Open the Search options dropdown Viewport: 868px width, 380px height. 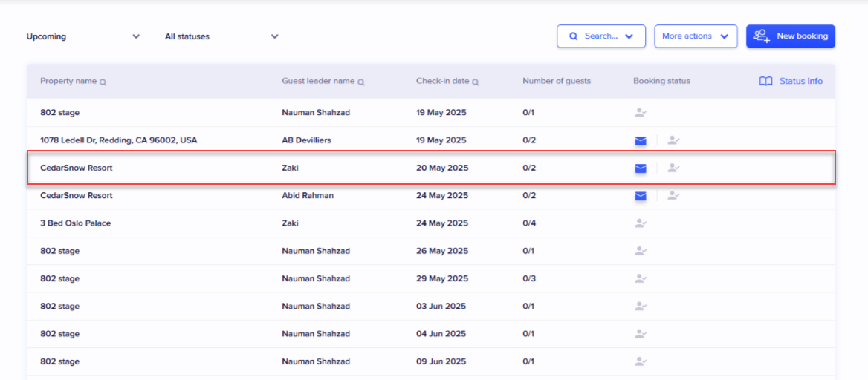tap(600, 36)
